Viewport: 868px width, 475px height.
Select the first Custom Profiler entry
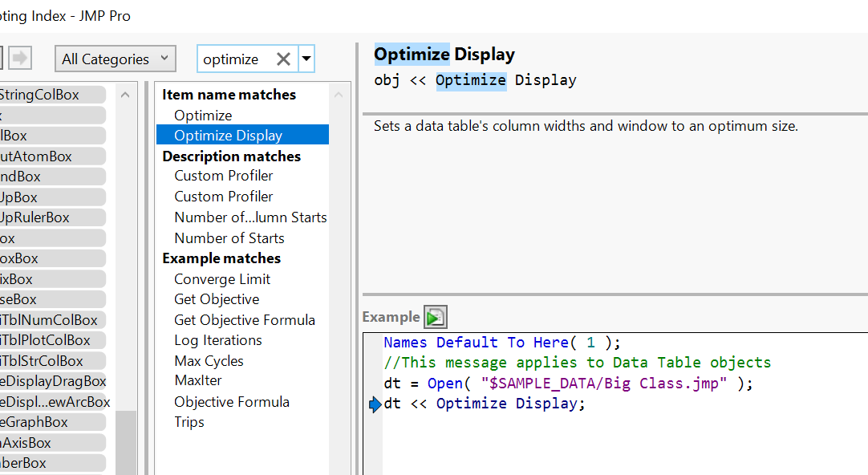(x=223, y=176)
